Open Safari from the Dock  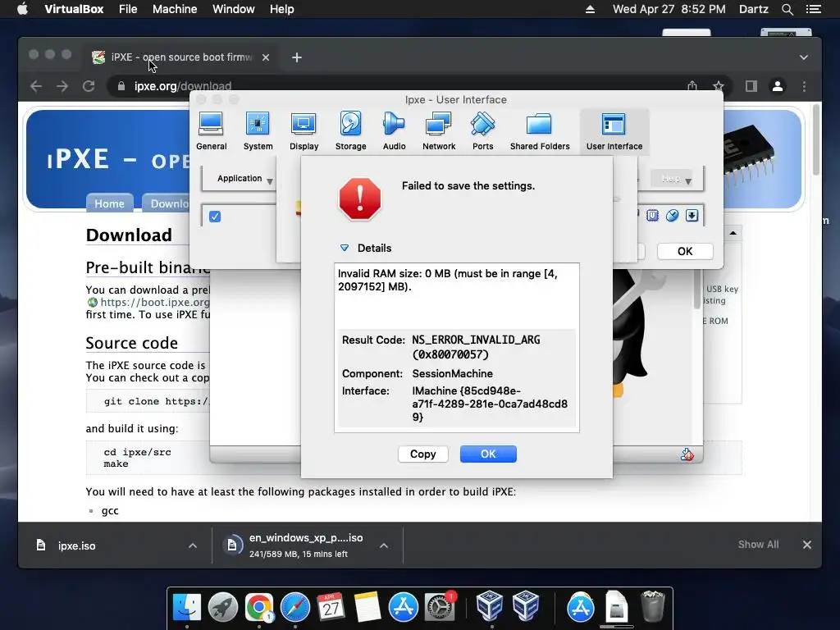(295, 607)
